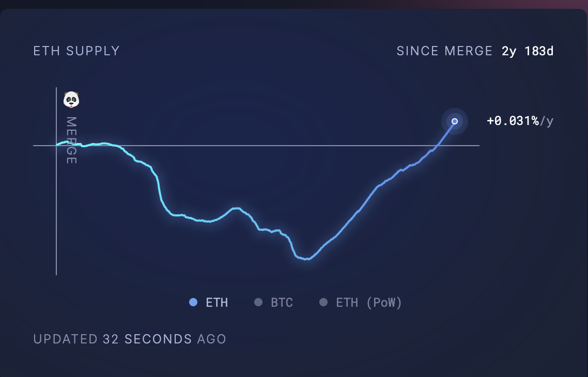This screenshot has width=588, height=377.
Task: Click the ETH SUPPLY heading
Action: click(x=76, y=51)
